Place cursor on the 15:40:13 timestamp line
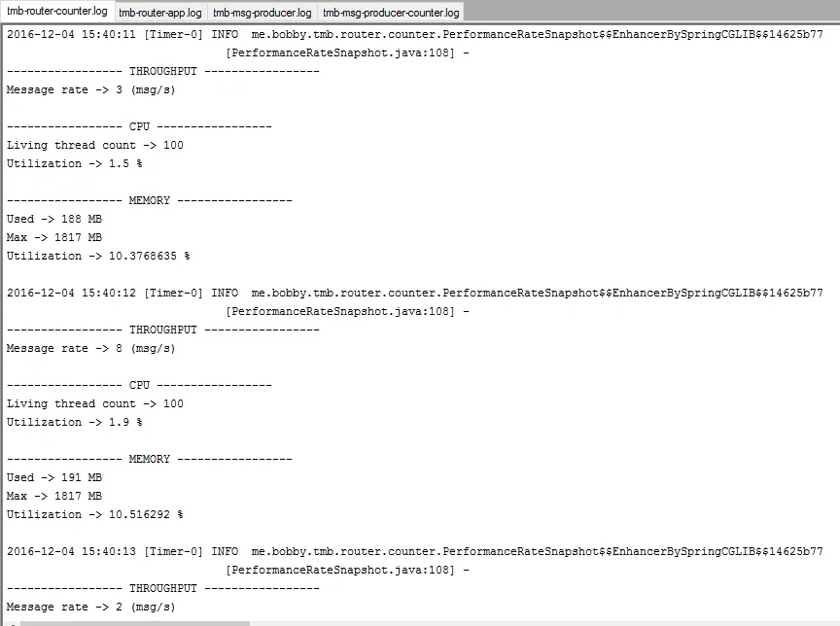 (x=414, y=551)
